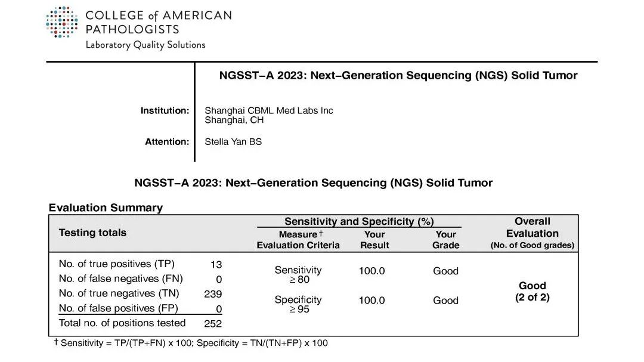Click the Specificity "Good" grade
Screen dimensions: 644x362
click(x=445, y=301)
